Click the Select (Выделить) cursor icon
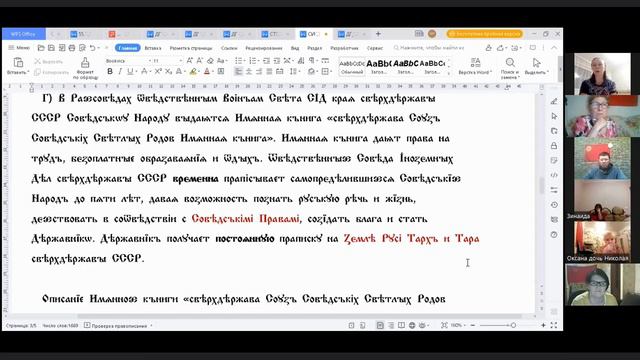The height and width of the screenshot is (360, 640). (536, 62)
